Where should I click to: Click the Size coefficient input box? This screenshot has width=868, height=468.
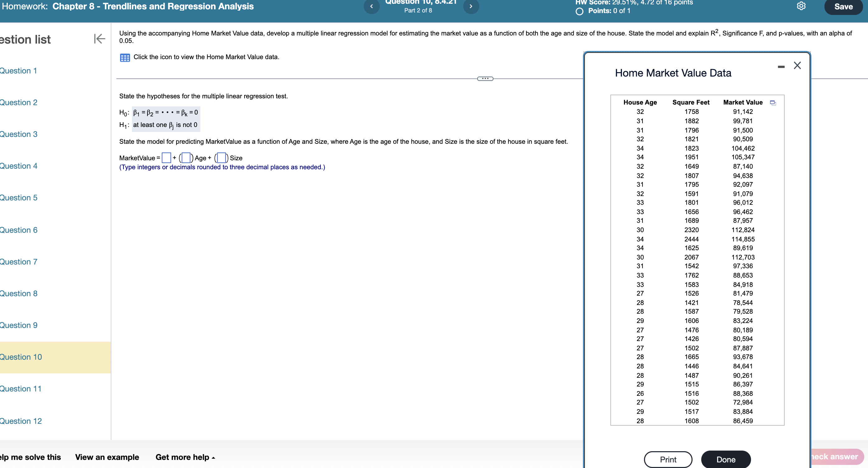point(222,158)
